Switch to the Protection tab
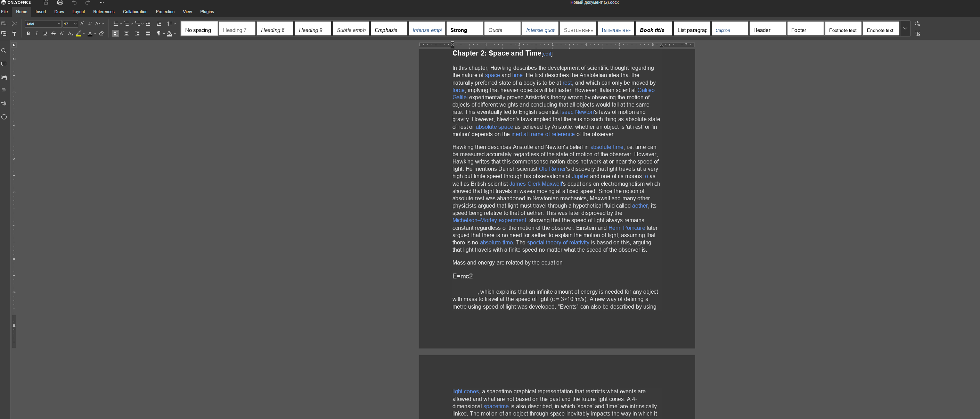Viewport: 980px width, 419px height. pos(165,12)
